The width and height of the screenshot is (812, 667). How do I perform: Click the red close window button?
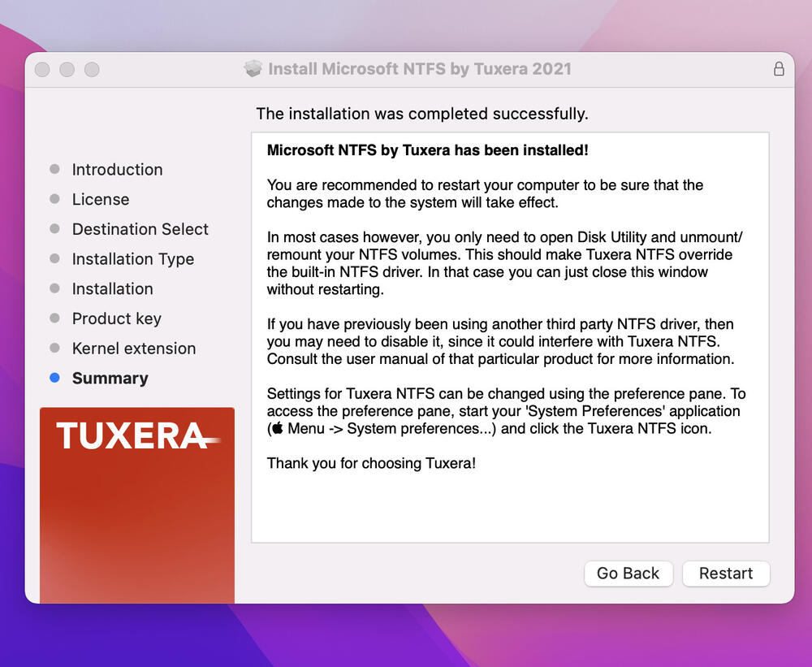pos(42,69)
